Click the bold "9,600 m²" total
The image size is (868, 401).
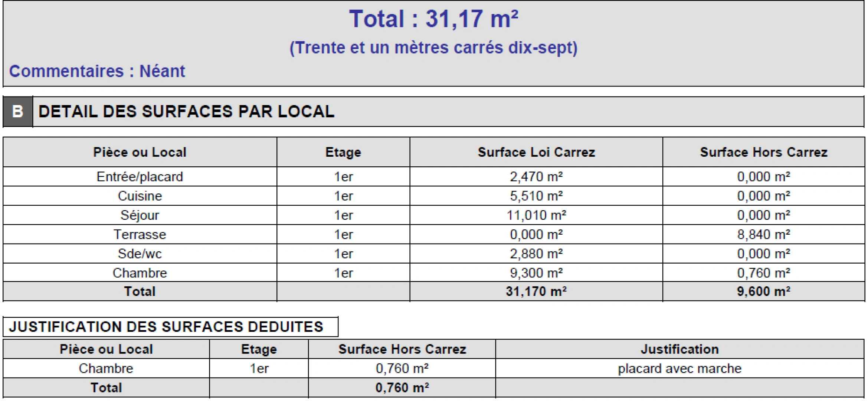click(x=764, y=291)
